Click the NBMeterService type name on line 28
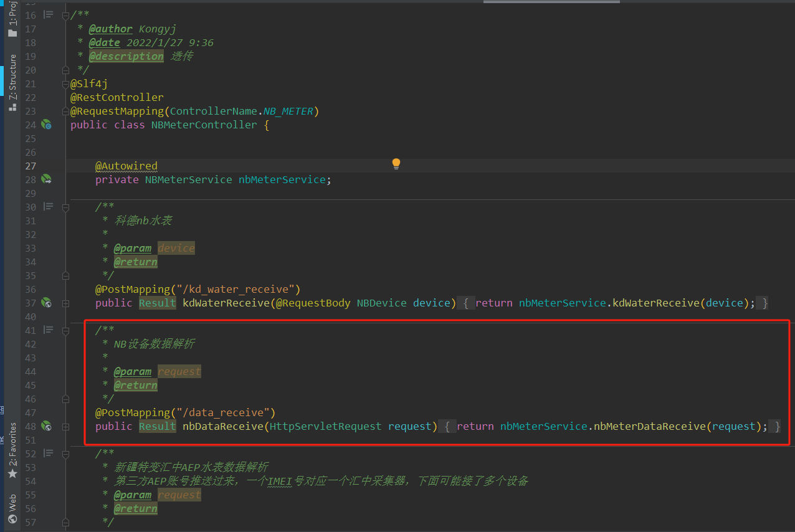Image resolution: width=795 pixels, height=532 pixels. click(188, 179)
